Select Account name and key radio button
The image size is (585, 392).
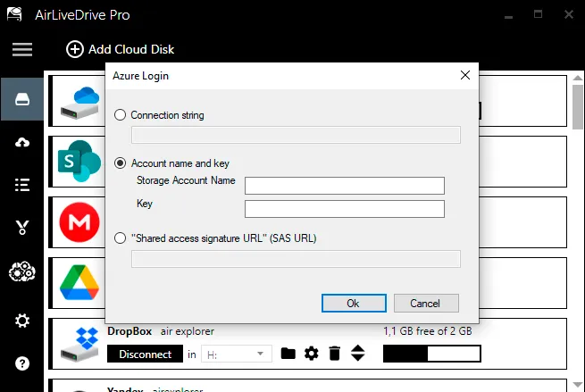[x=120, y=163]
